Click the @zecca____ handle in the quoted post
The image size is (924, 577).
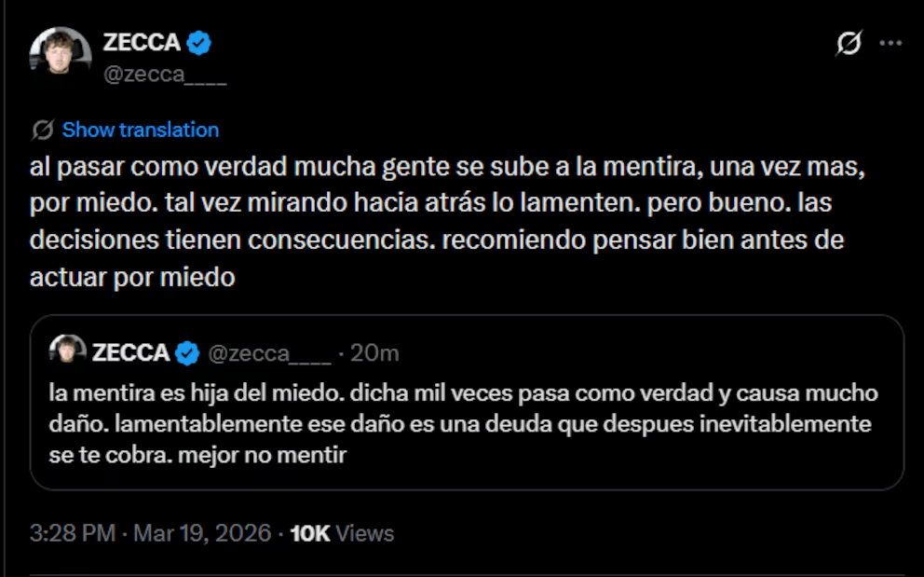268,353
